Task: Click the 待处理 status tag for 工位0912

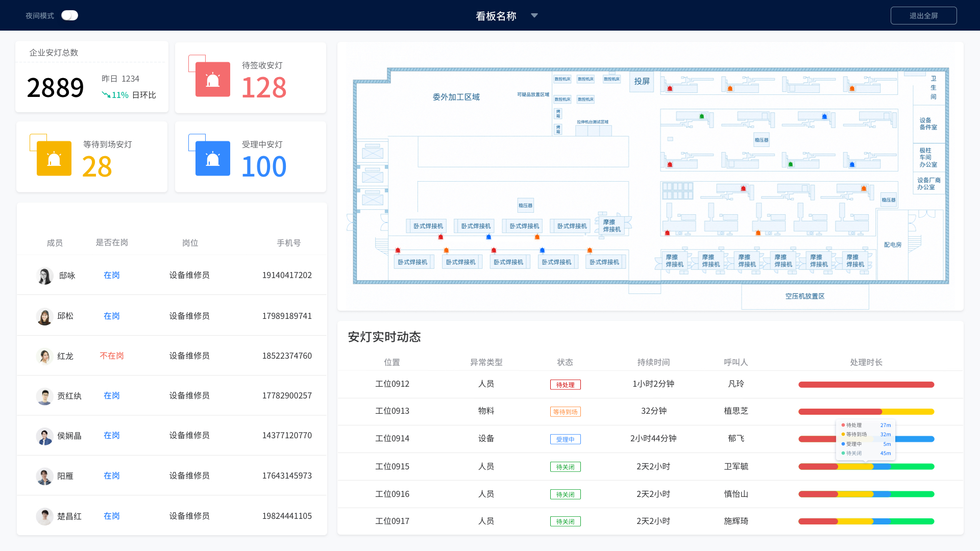Action: pos(565,384)
